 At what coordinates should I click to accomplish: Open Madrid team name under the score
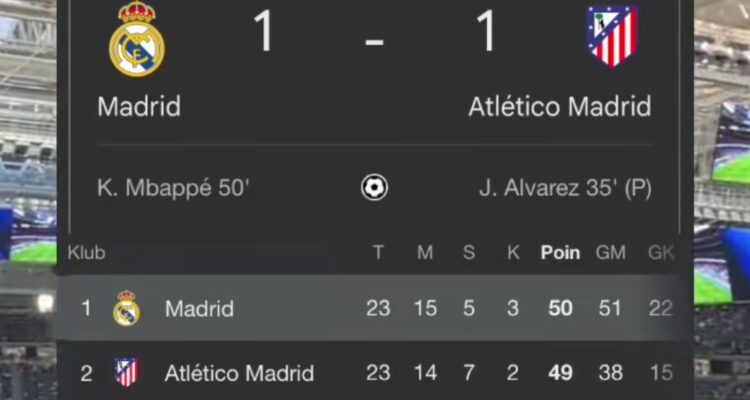pos(139,106)
